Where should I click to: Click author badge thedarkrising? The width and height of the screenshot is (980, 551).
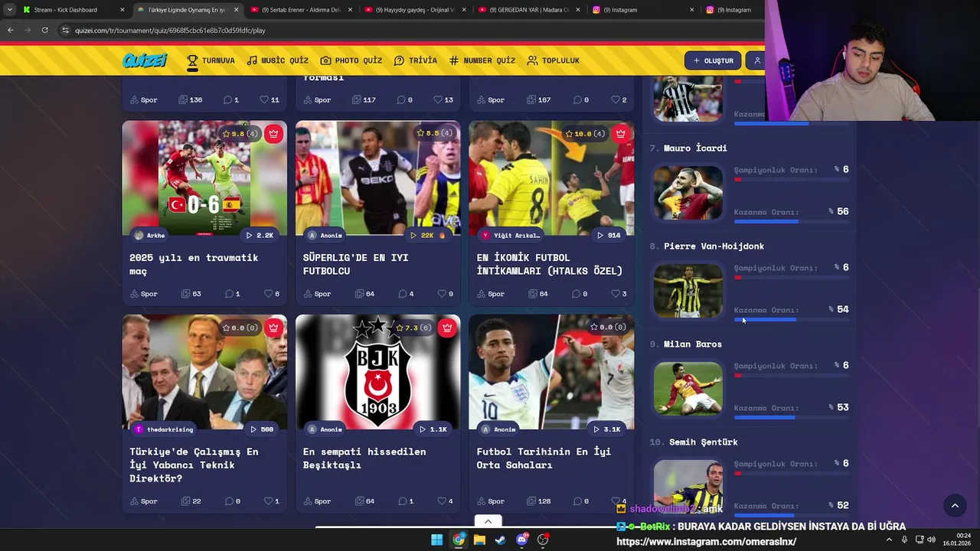click(x=164, y=429)
